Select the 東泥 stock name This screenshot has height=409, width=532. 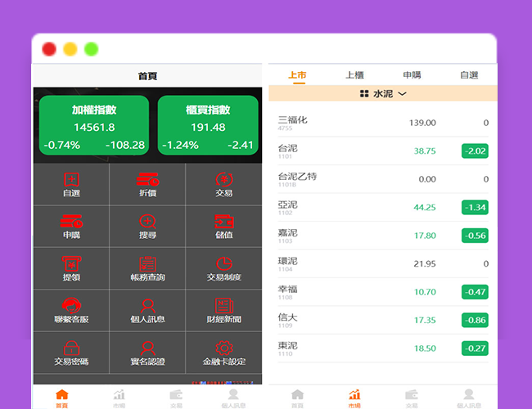(288, 345)
